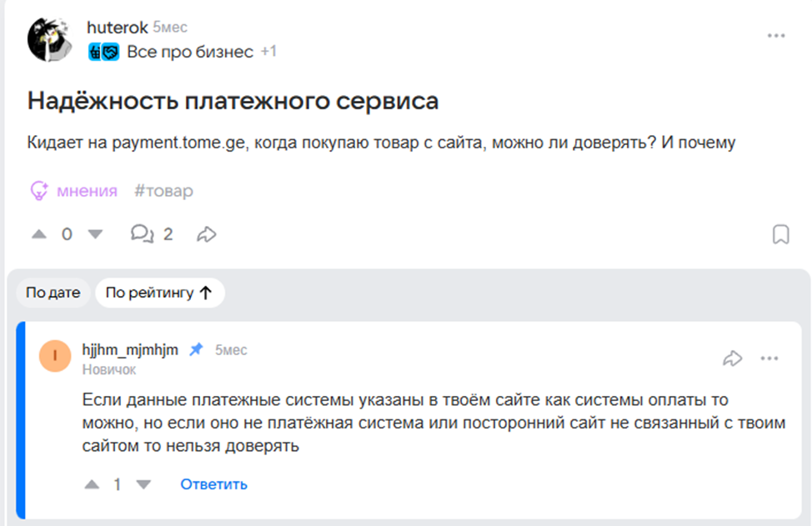Open hjjhm_mjmhjm's profile name link
Screen dimensions: 812x526
click(x=130, y=349)
